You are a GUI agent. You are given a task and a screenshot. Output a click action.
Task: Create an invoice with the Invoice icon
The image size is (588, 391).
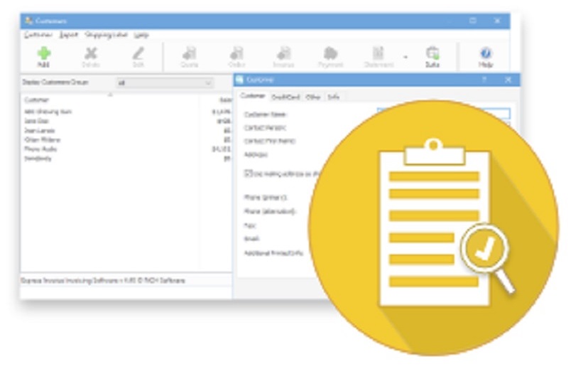point(283,54)
